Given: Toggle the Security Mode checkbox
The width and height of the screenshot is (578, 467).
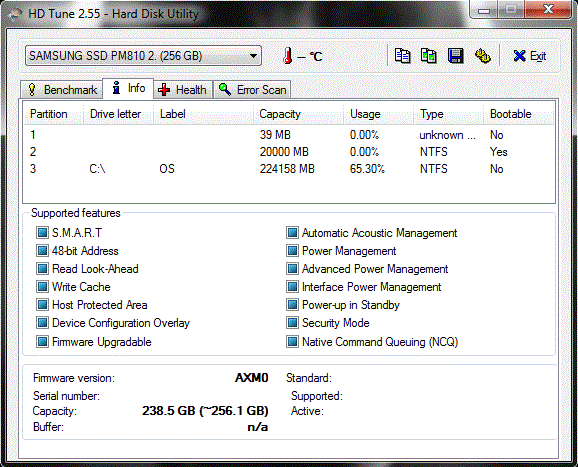Looking at the screenshot, I should tap(292, 323).
